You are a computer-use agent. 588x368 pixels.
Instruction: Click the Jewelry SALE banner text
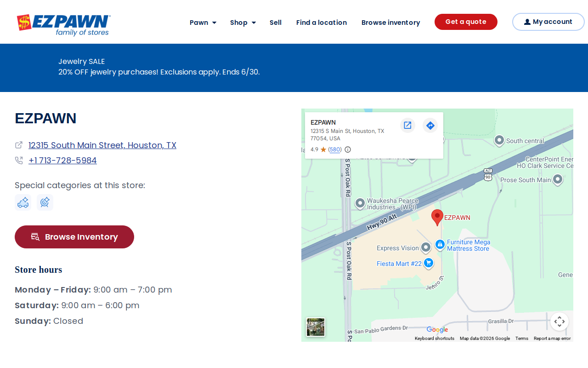(82, 61)
